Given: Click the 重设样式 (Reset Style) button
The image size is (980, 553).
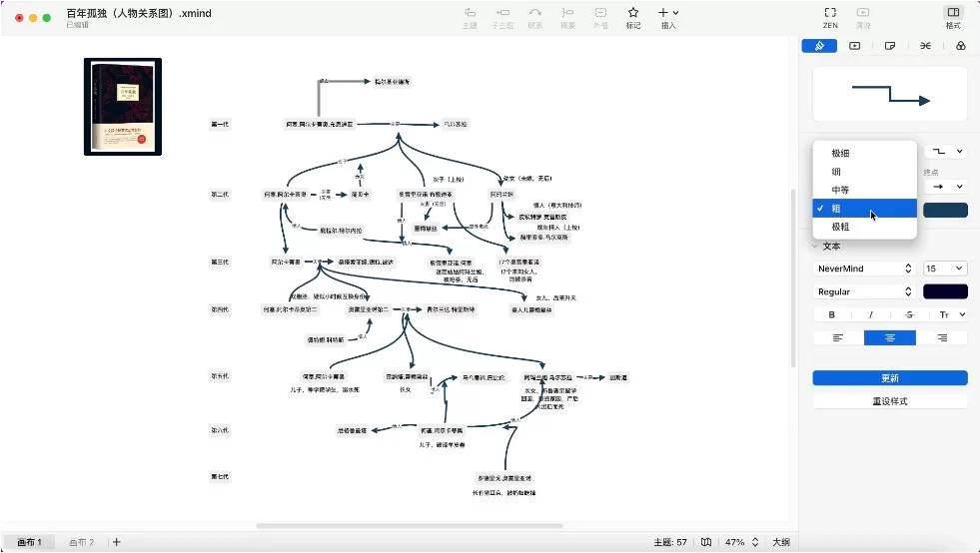Looking at the screenshot, I should (x=889, y=401).
